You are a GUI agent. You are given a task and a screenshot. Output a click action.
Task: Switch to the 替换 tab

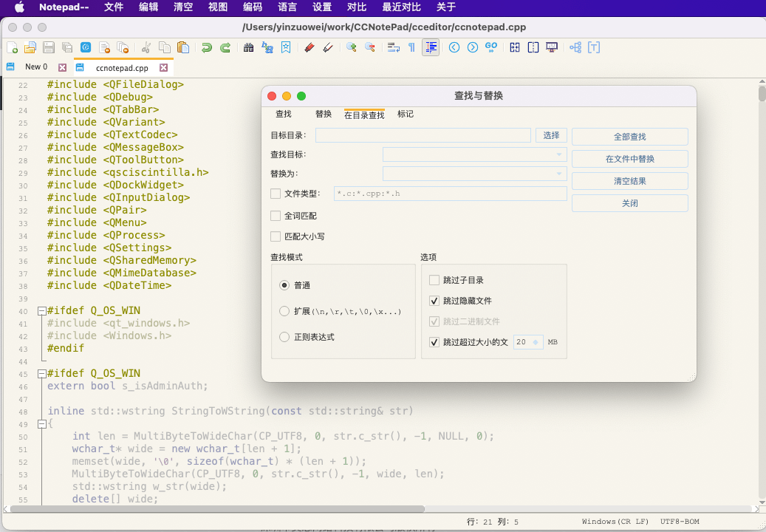[x=324, y=114]
